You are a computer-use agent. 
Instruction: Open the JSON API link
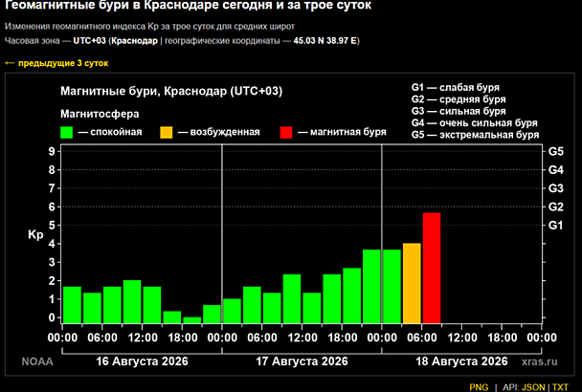533,387
